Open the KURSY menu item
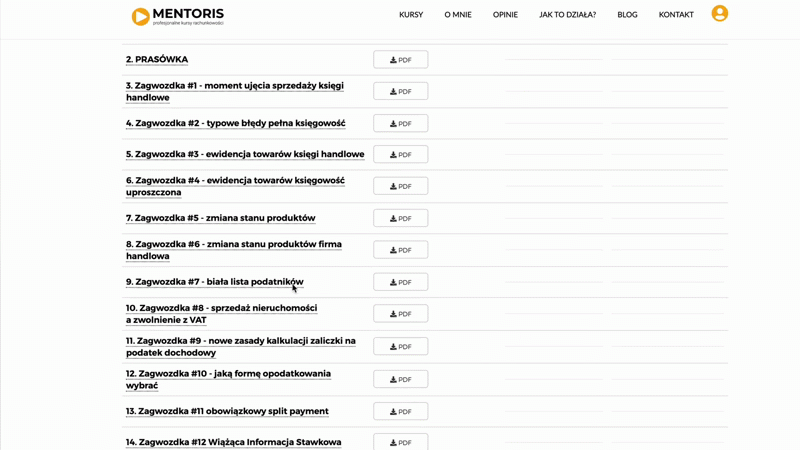Viewport: 800px width, 450px height. (x=411, y=15)
